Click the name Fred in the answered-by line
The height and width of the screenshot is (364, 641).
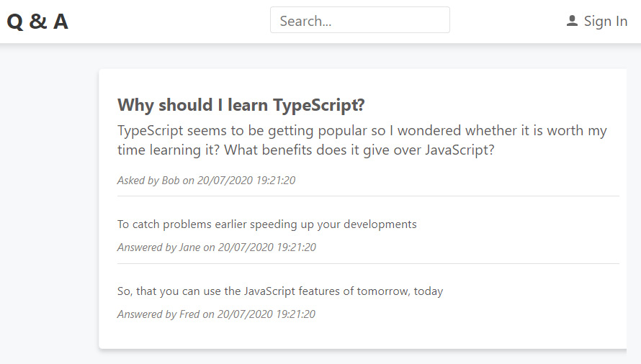[189, 314]
